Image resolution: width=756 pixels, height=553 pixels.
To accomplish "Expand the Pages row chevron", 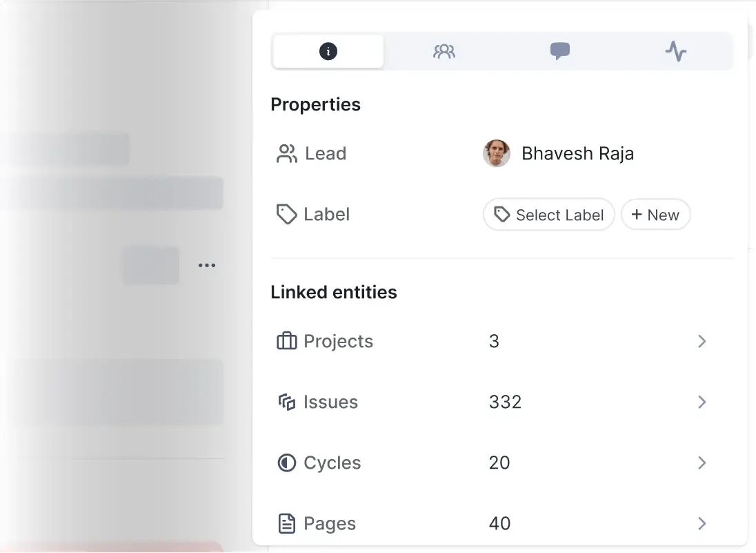I will [702, 523].
